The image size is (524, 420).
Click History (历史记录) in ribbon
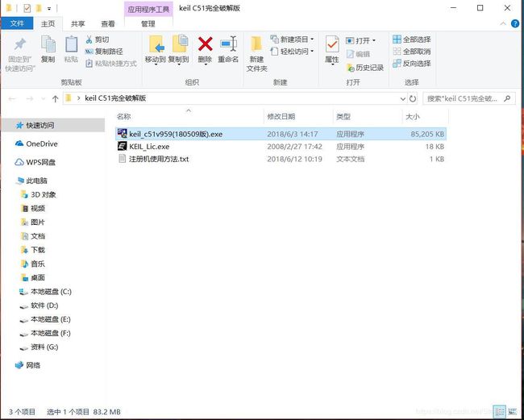point(364,68)
